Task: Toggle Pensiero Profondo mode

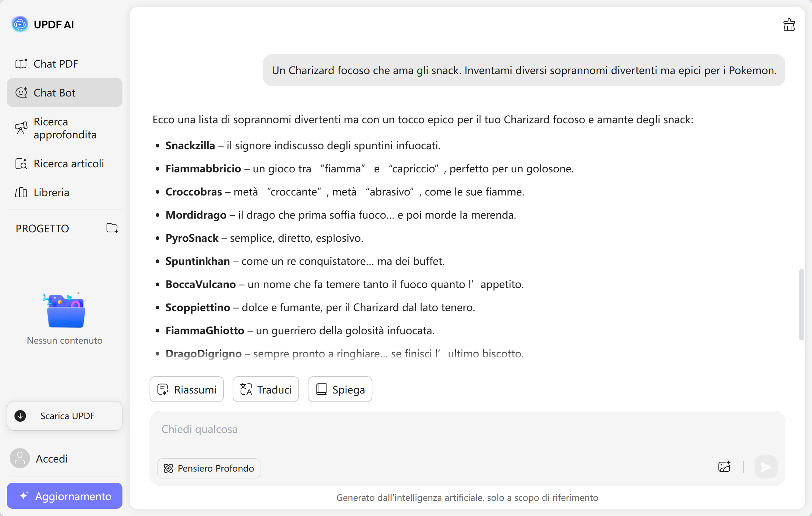Action: coord(209,468)
